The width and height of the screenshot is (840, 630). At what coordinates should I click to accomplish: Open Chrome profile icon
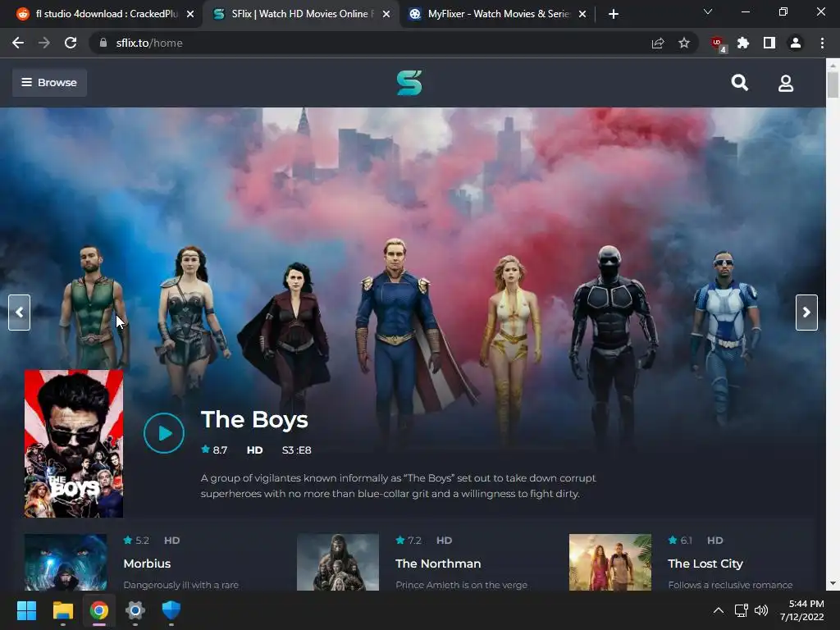pyautogui.click(x=796, y=43)
